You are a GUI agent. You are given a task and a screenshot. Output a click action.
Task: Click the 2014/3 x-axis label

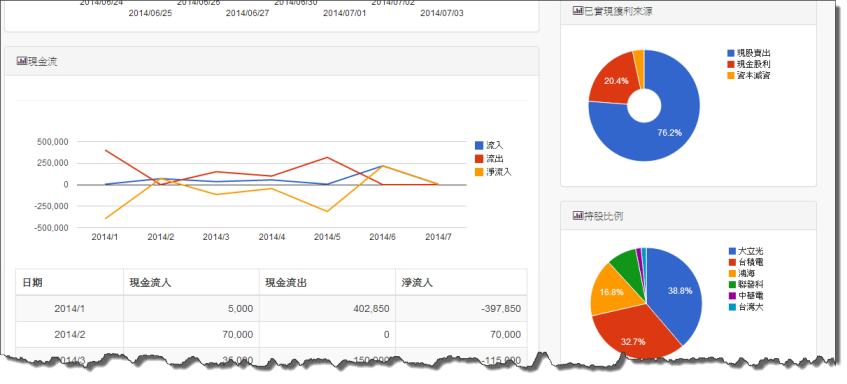tap(216, 237)
